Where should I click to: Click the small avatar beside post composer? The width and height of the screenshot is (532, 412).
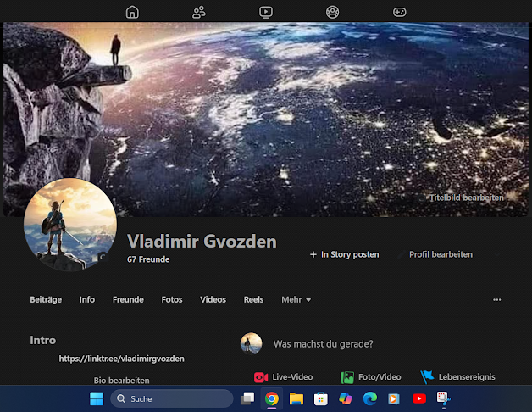[251, 343]
